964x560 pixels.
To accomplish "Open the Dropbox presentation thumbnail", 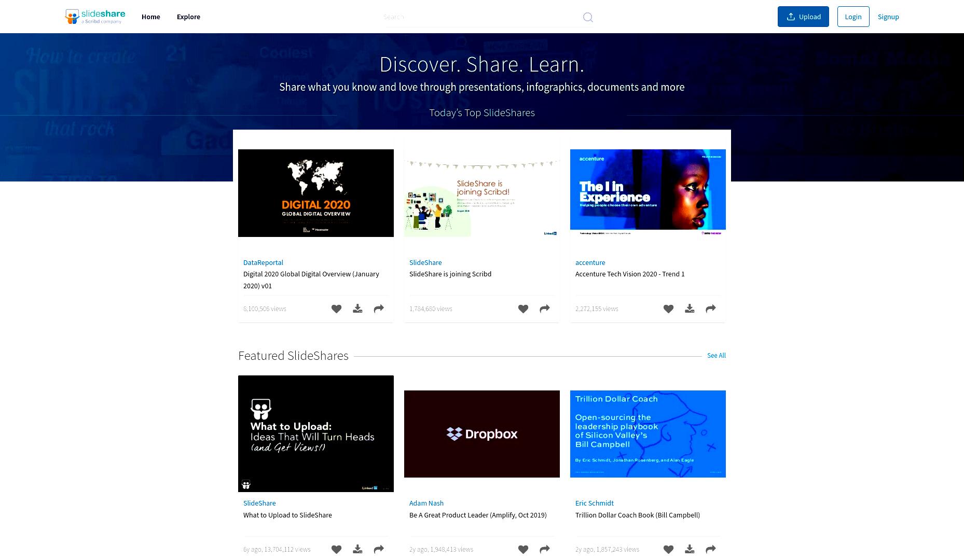I will coord(482,434).
